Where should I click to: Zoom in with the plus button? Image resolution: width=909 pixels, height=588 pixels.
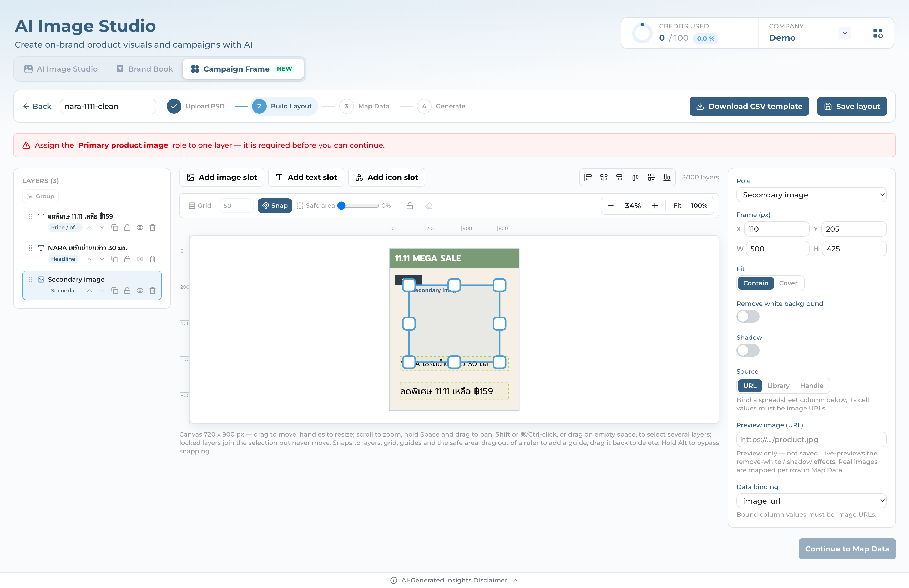[655, 206]
